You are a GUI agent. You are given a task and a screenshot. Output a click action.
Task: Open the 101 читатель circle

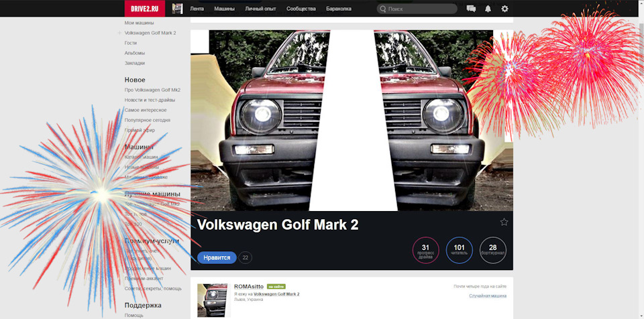click(459, 251)
